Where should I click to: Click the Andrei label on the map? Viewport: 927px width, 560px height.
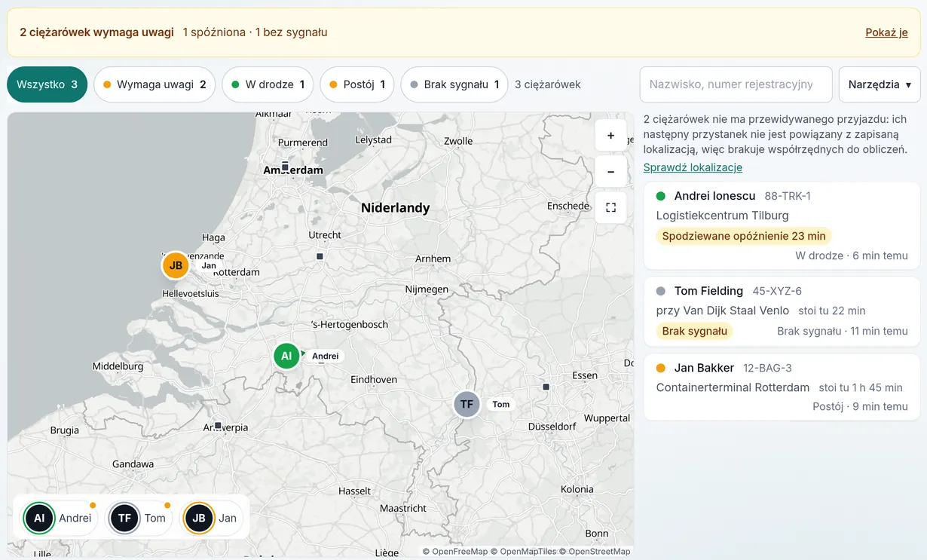(x=325, y=356)
